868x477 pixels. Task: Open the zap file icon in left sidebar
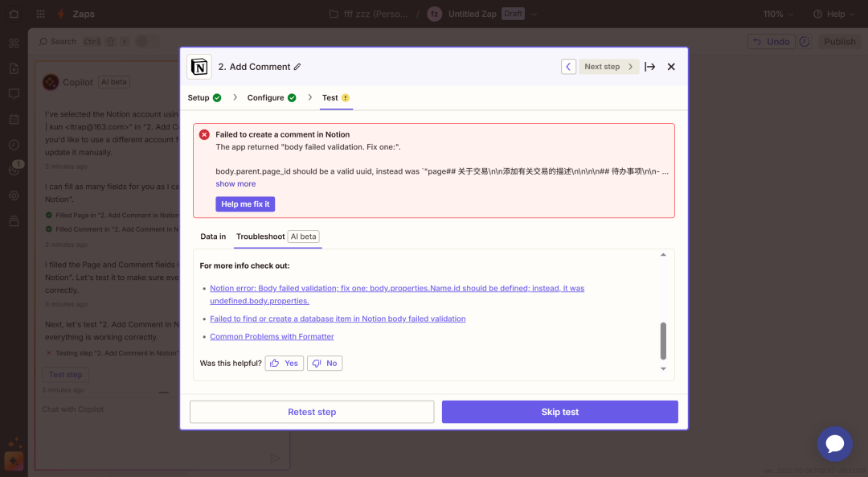[14, 68]
